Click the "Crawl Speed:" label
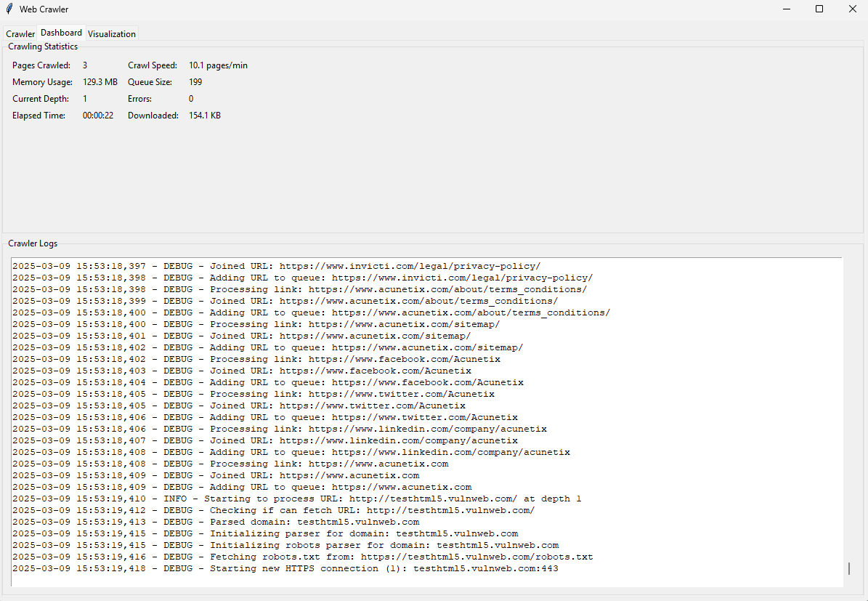 tap(153, 65)
